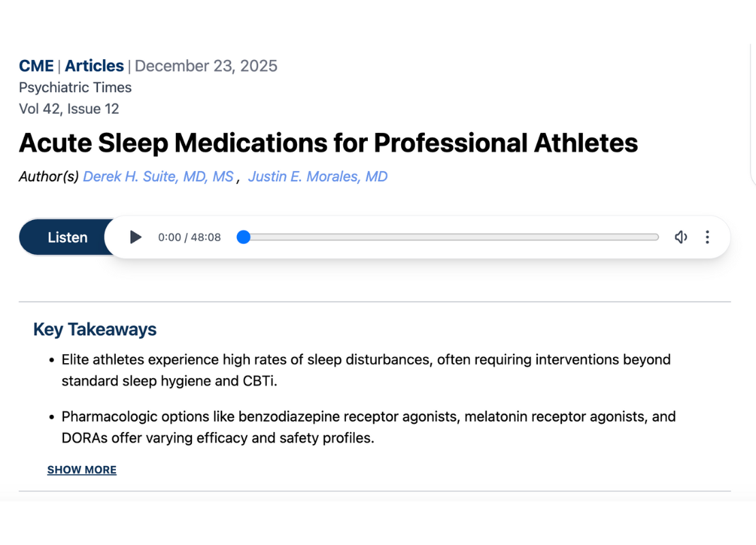This screenshot has height=545, width=756.
Task: Click the Key Takeaways heading
Action: point(95,330)
